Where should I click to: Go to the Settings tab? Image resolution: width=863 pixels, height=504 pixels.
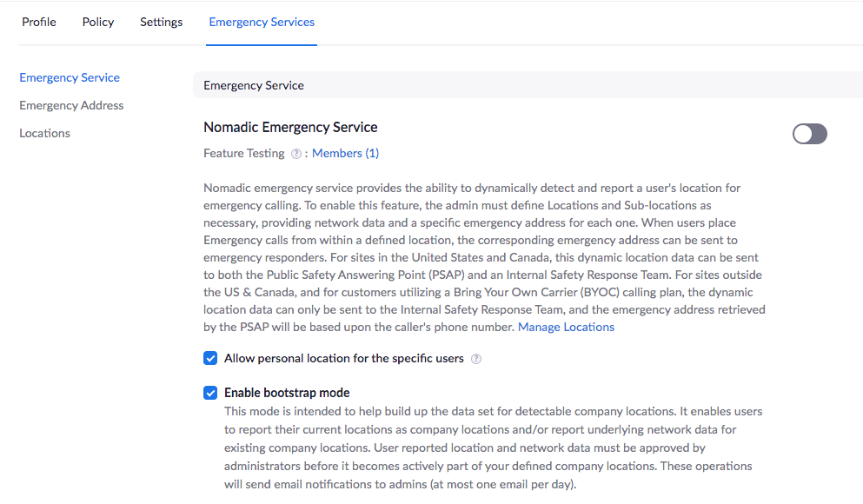pyautogui.click(x=162, y=23)
